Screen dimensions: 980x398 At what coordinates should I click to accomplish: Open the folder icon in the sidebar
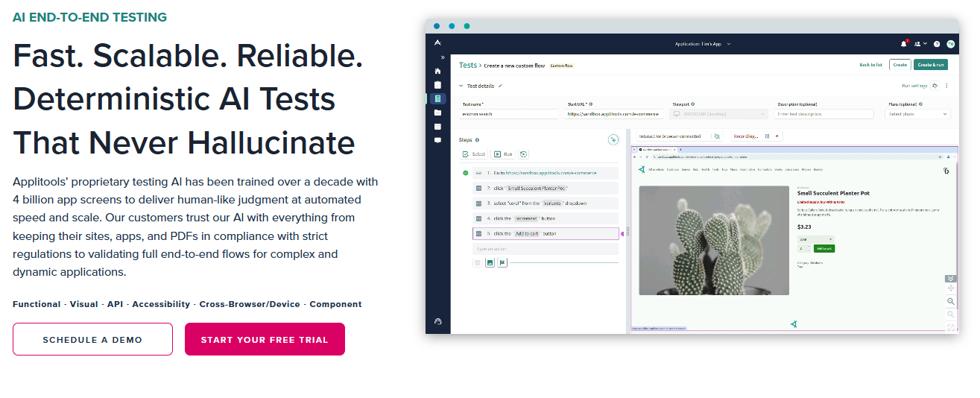pos(437,113)
